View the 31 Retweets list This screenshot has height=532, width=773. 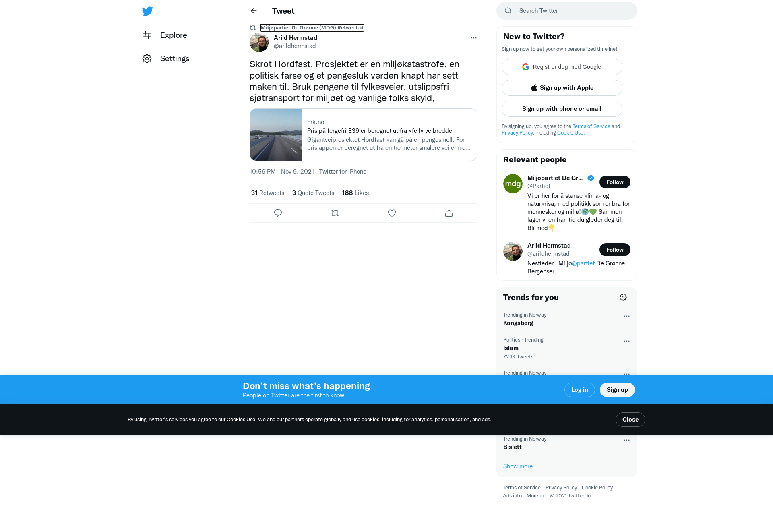point(268,193)
